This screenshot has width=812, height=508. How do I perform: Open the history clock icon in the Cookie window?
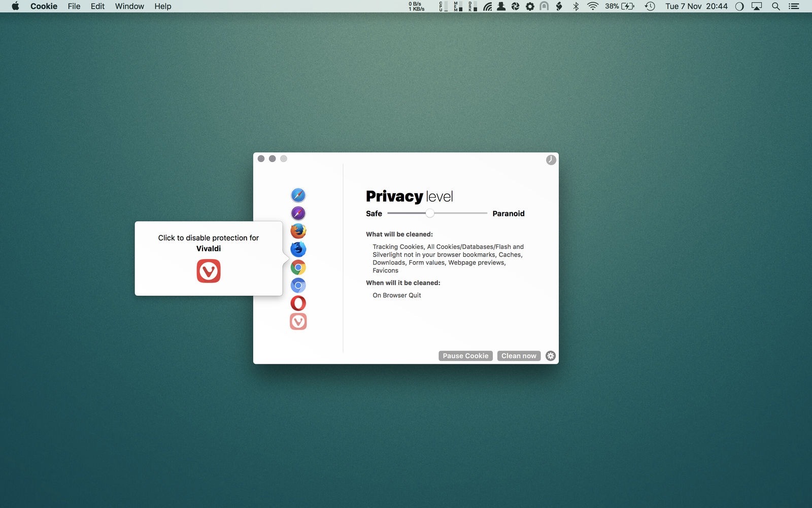tap(551, 160)
